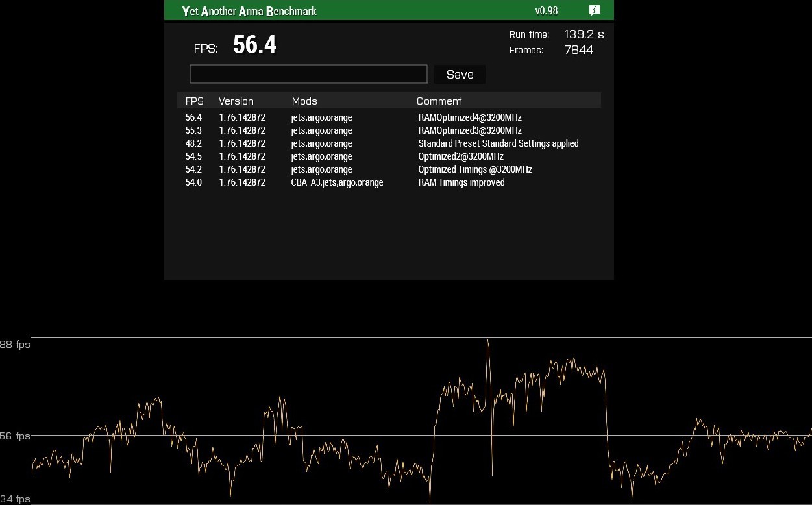Select the 56.4 FPS result row
This screenshot has width=812, height=505.
click(x=389, y=117)
